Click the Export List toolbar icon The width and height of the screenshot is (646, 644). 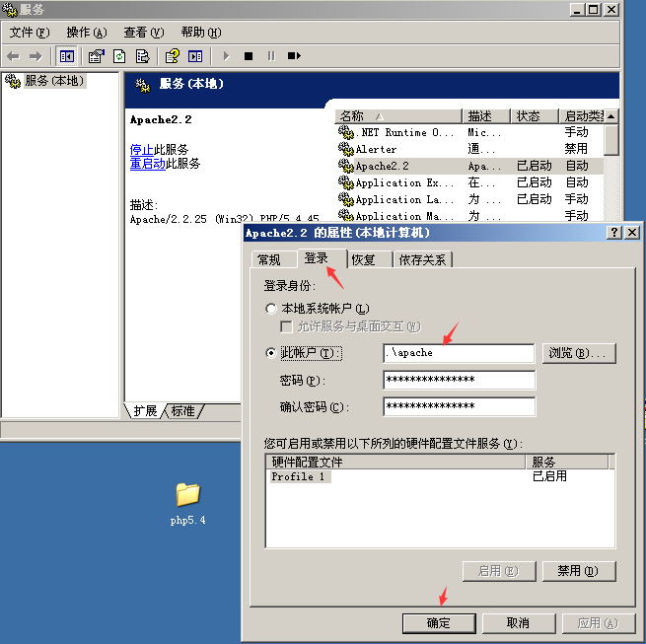pos(143,56)
